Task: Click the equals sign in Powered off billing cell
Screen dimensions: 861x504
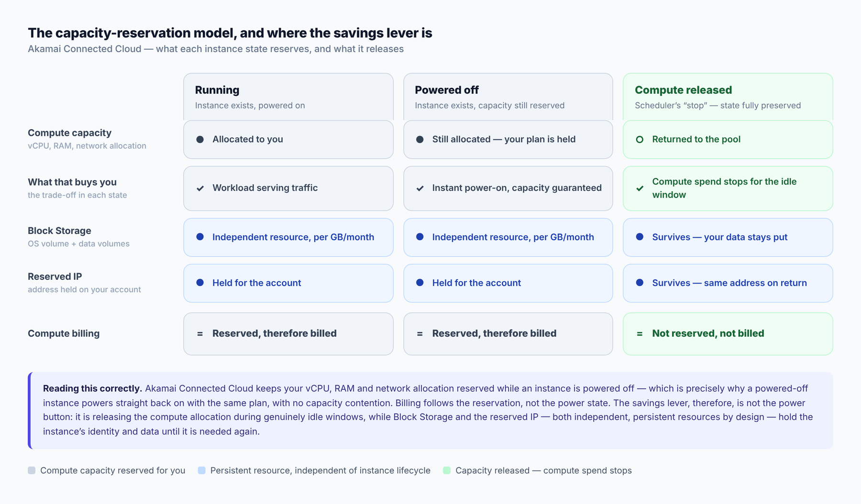Action: (x=419, y=334)
